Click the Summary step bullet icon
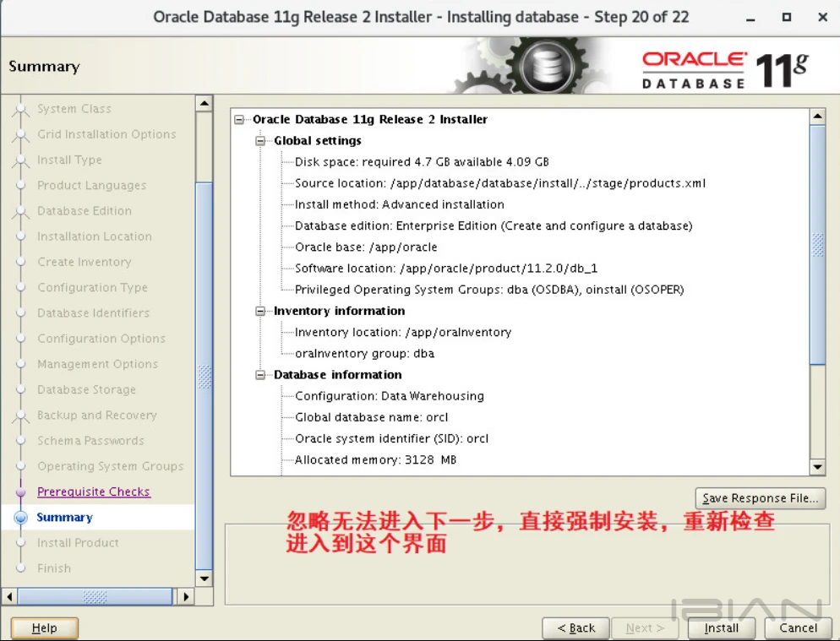The height and width of the screenshot is (641, 840). [x=21, y=518]
